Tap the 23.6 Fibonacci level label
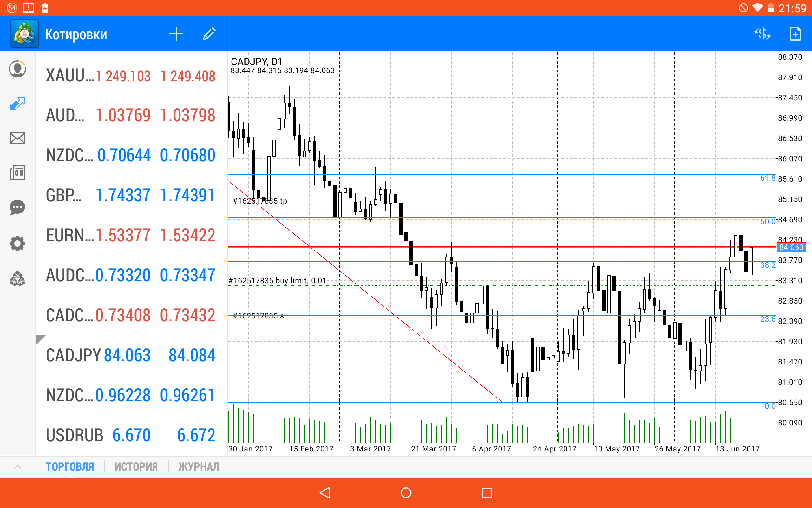The width and height of the screenshot is (812, 508). pyautogui.click(x=768, y=319)
